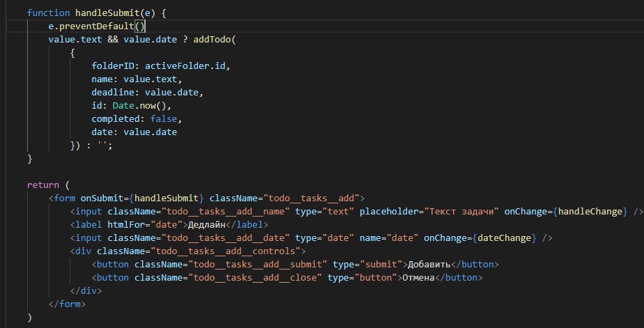
Task: Click the "todo__tasks__add__date" className string
Action: point(226,237)
